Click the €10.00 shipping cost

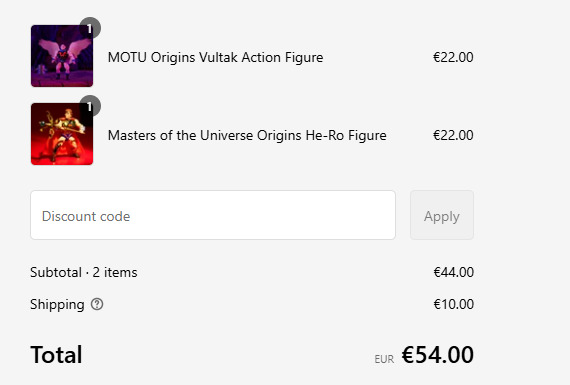pyautogui.click(x=454, y=304)
